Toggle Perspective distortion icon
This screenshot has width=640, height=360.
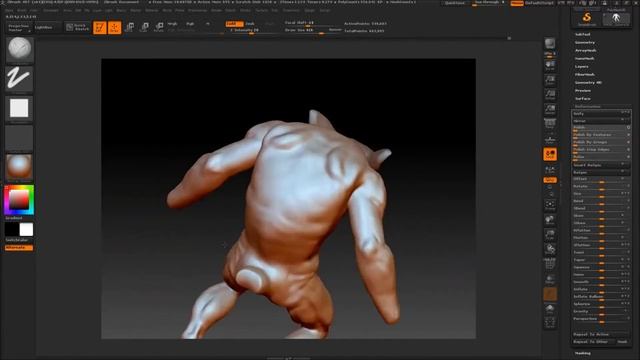pos(550,124)
